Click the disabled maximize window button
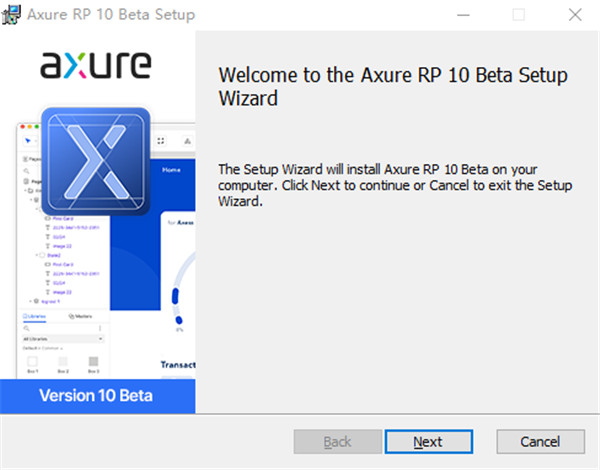The width and height of the screenshot is (600, 470). tap(518, 15)
